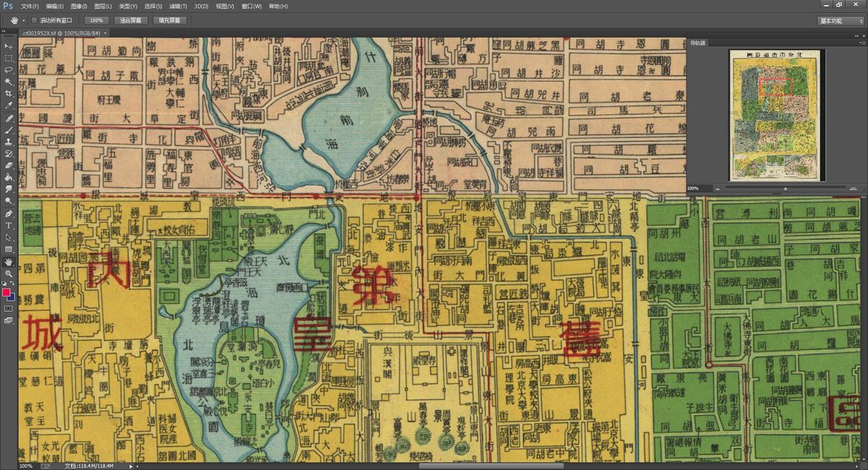This screenshot has width=868, height=470.
Task: Open the 基本功能 workspace dropdown
Action: pos(841,20)
